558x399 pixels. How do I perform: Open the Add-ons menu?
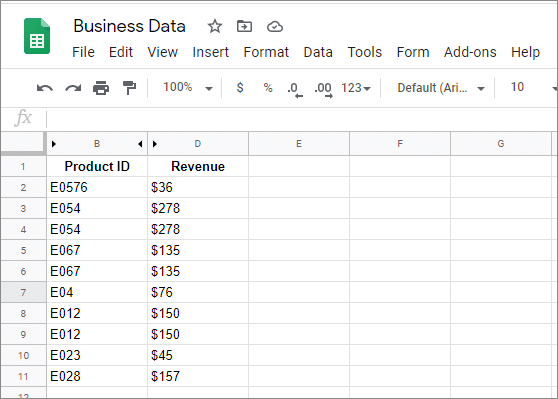[470, 52]
